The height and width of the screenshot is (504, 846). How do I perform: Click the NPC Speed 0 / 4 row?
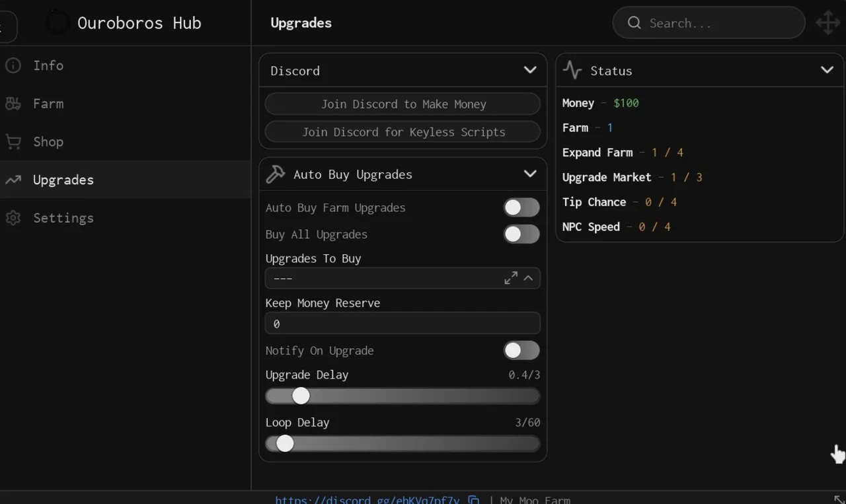616,227
